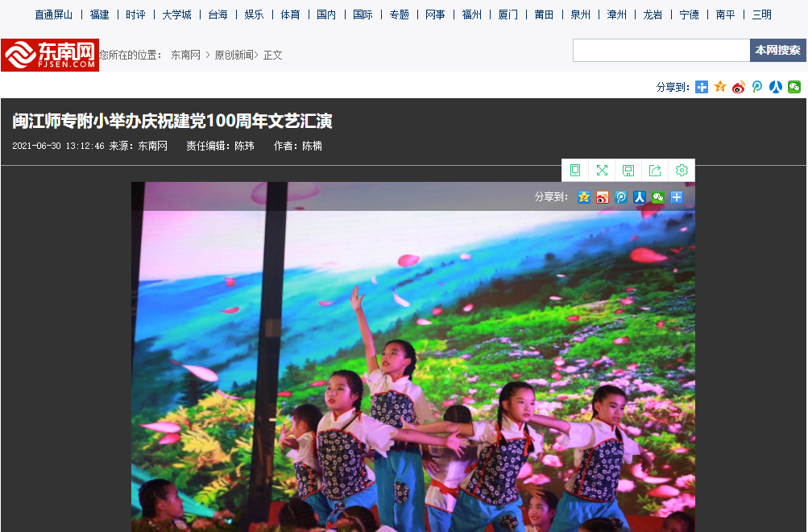Select 大学城 in the top navigation
The height and width of the screenshot is (532, 808).
(176, 15)
